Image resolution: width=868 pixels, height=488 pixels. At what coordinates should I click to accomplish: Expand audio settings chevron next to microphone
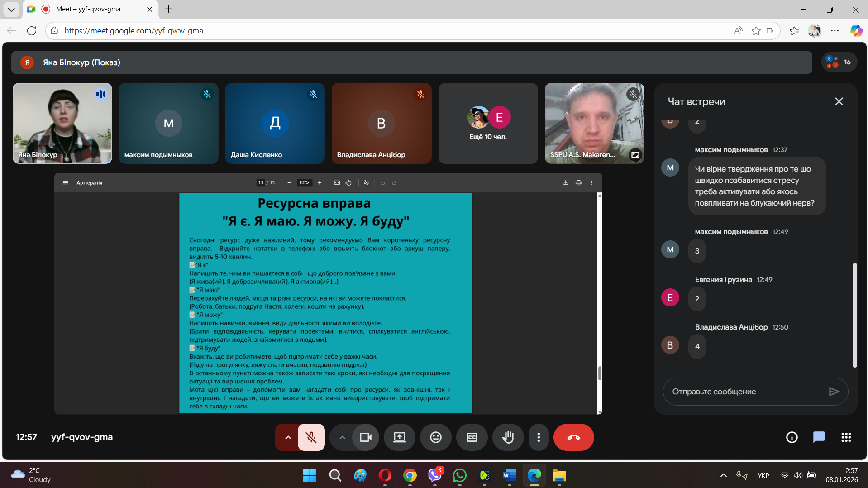(288, 437)
